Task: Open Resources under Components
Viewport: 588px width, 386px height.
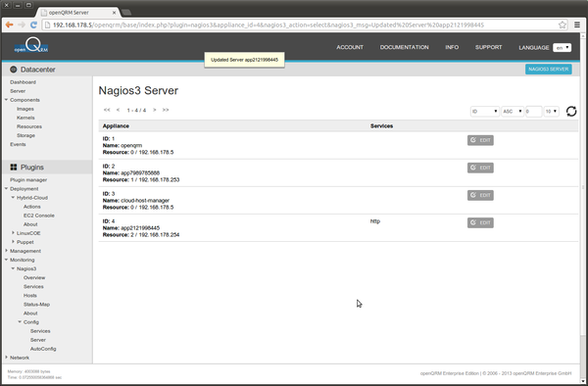Action: click(x=29, y=126)
